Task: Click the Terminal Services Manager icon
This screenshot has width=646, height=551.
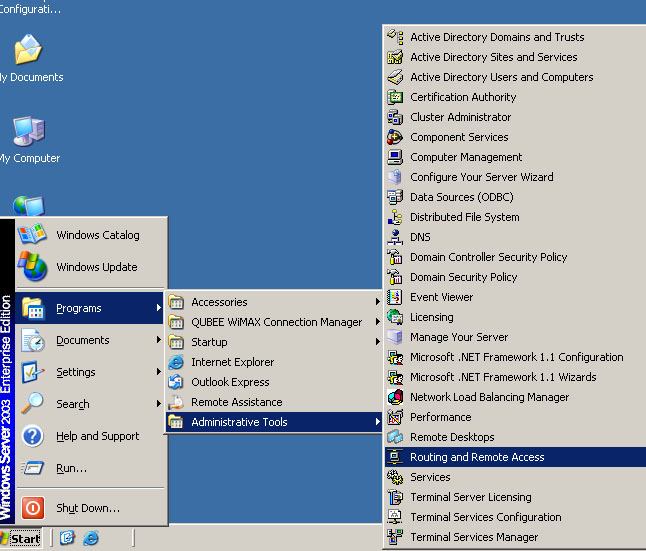Action: pyautogui.click(x=395, y=537)
